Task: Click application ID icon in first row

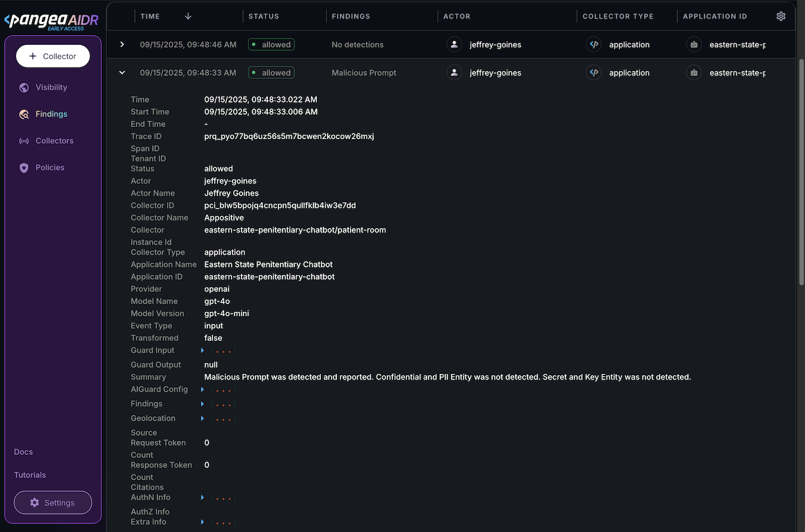Action: tap(694, 45)
